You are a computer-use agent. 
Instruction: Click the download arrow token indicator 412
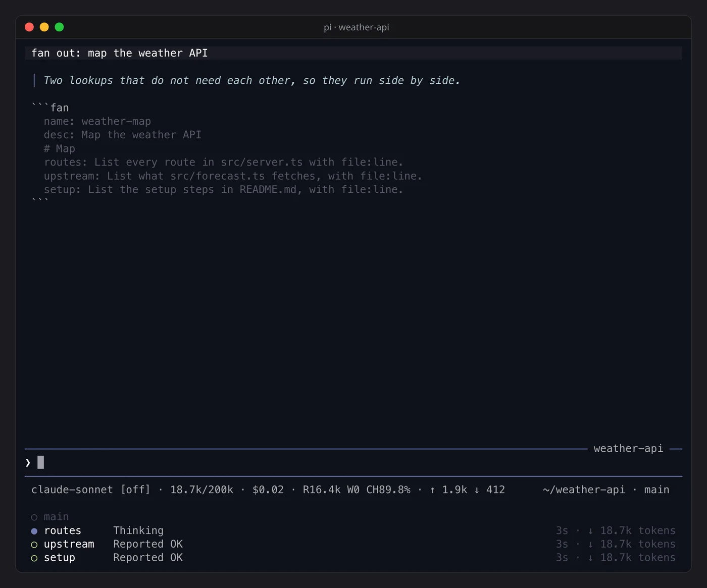(490, 490)
